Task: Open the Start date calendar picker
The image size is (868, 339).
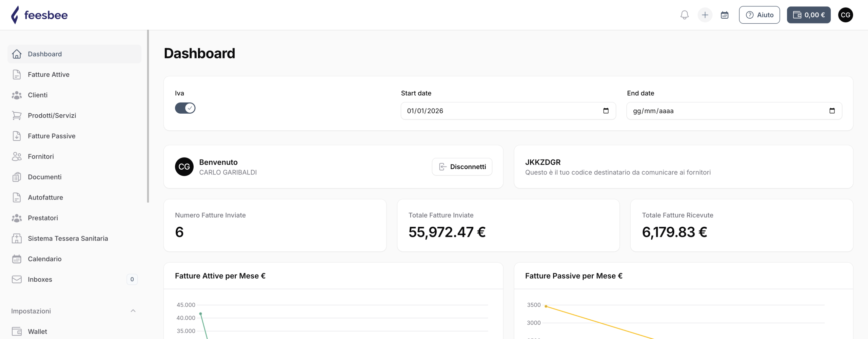Action: pyautogui.click(x=606, y=111)
